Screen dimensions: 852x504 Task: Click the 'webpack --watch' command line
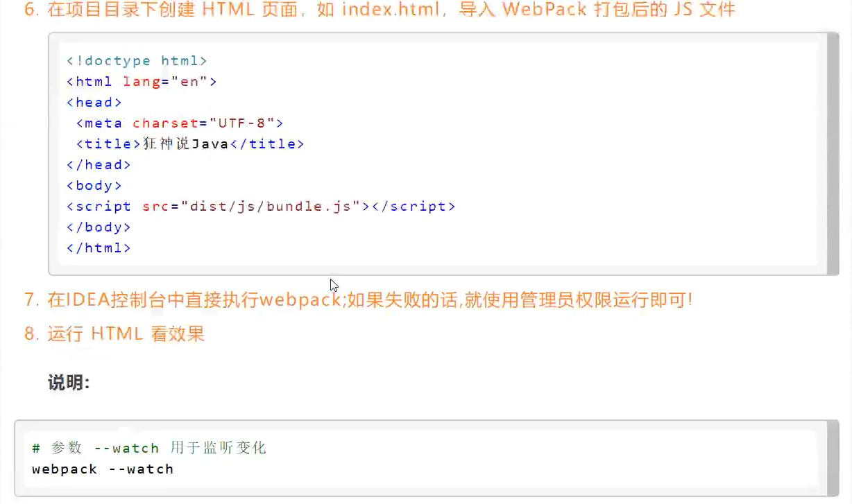tap(103, 469)
